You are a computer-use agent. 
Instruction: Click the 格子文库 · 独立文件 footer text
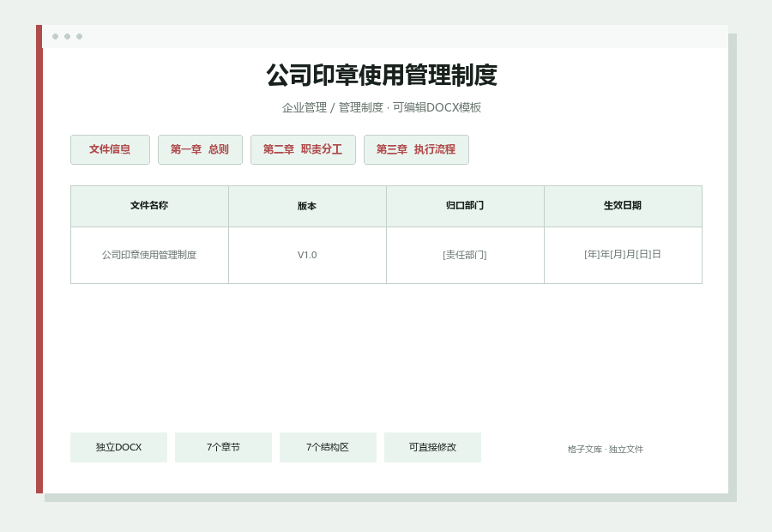(605, 450)
